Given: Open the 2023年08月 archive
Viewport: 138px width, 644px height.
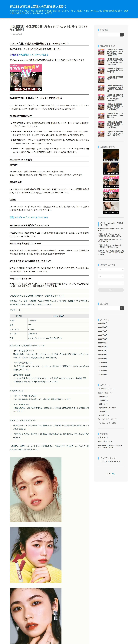Looking at the screenshot, I should [102, 374].
